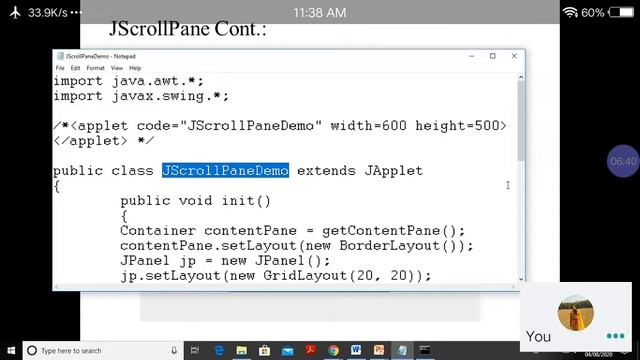Launch Microsoft Edge from the taskbar

[x=219, y=350]
